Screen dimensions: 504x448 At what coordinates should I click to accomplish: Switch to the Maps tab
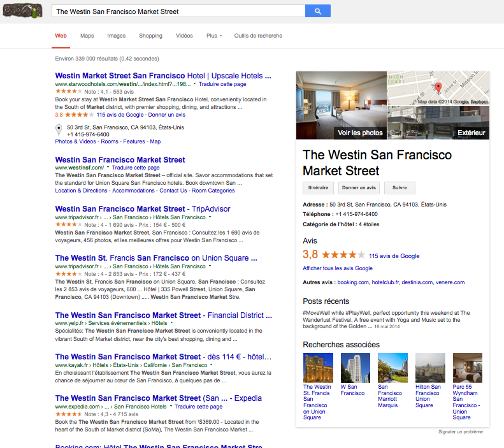tap(87, 36)
